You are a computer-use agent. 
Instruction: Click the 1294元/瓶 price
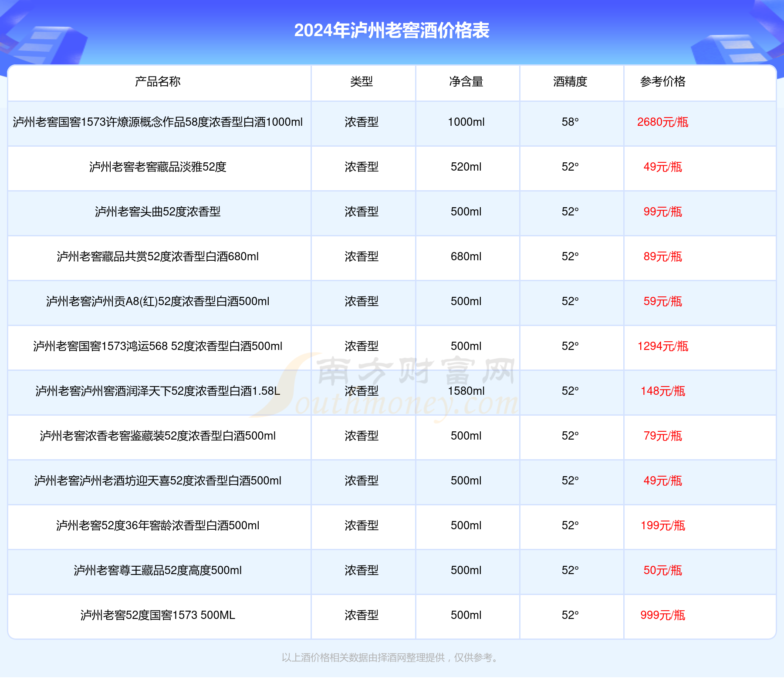pyautogui.click(x=662, y=346)
